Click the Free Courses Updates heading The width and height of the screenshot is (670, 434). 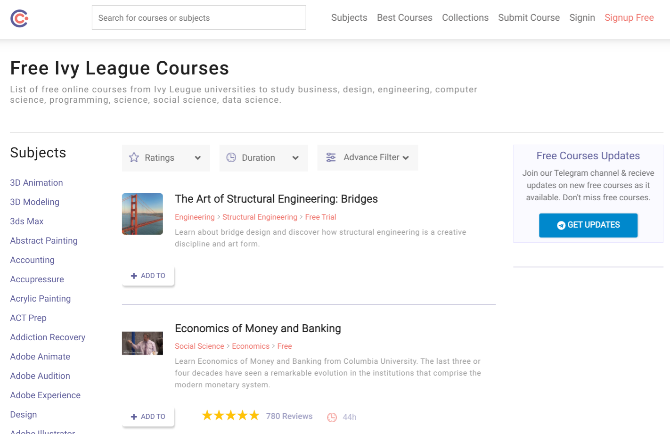588,156
